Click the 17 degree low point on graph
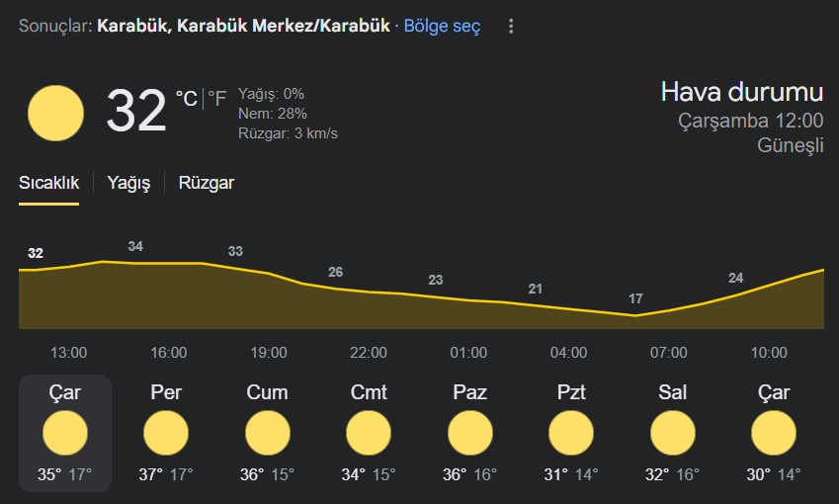This screenshot has width=839, height=504. (x=635, y=315)
